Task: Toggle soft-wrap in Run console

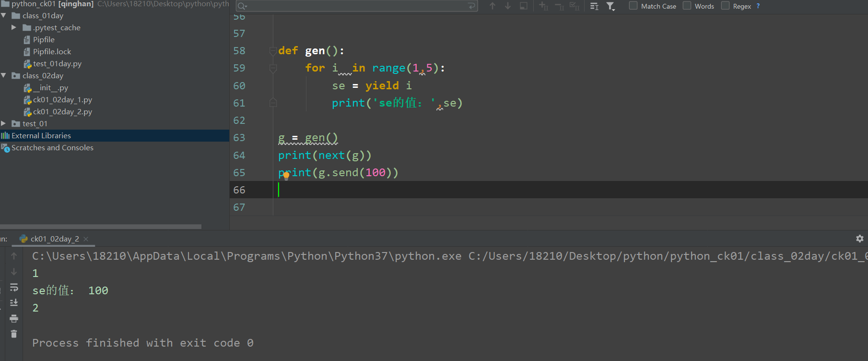Action: click(x=14, y=287)
